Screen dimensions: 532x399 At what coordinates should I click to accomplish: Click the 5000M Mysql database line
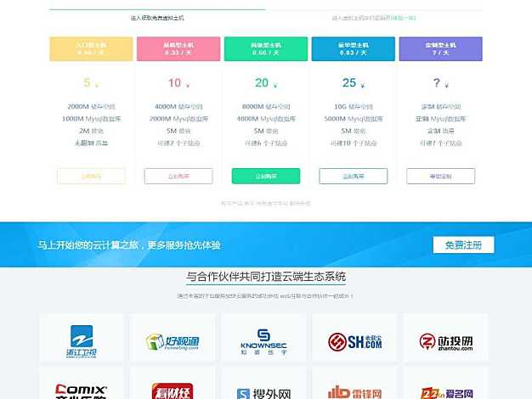pyautogui.click(x=354, y=119)
